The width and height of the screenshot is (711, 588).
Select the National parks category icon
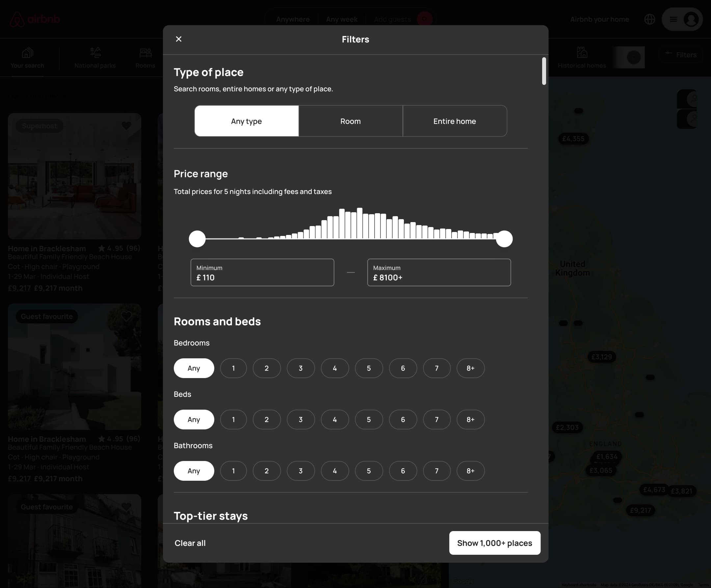pyautogui.click(x=95, y=53)
